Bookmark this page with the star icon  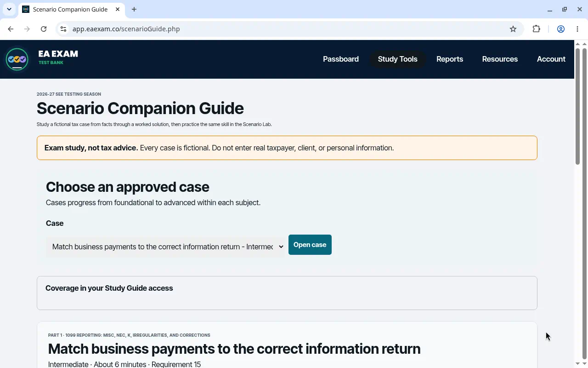[x=513, y=29]
